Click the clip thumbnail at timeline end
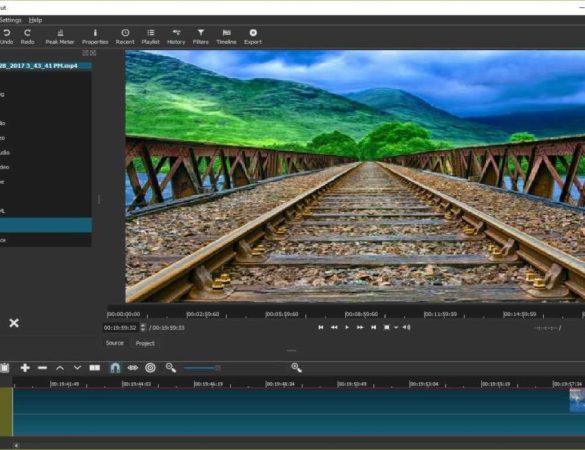585x450 pixels. 577,400
